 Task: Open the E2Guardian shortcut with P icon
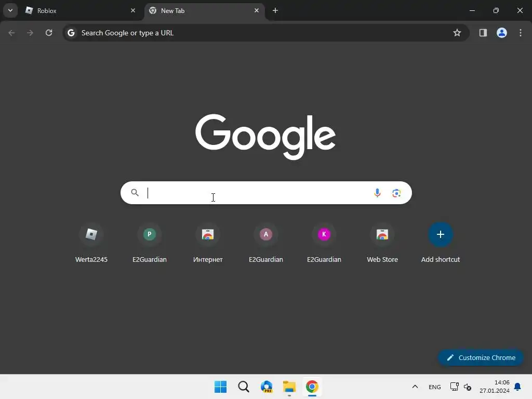click(150, 243)
